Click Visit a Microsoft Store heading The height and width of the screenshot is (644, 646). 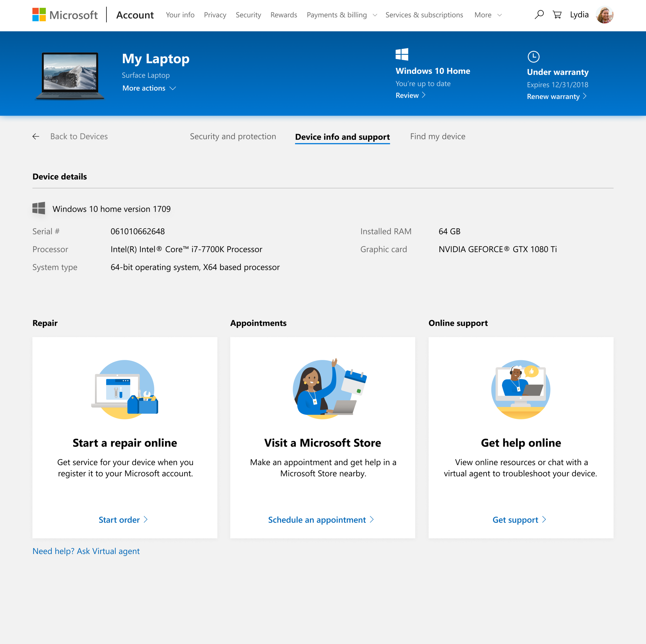coord(323,443)
